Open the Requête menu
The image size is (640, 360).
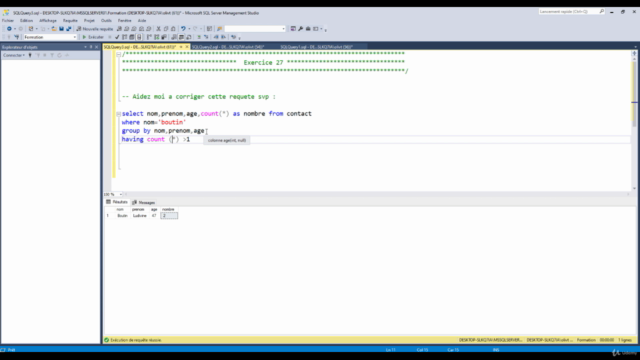[x=70, y=20]
